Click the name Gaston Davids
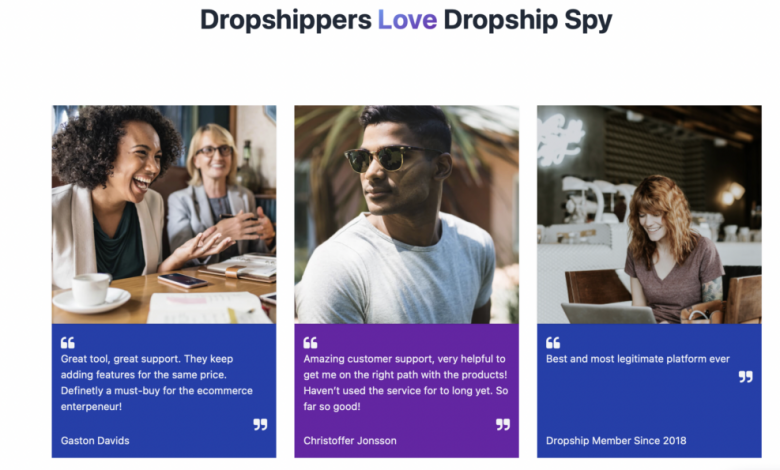Screen dimensions: 780x470 pyautogui.click(x=95, y=441)
